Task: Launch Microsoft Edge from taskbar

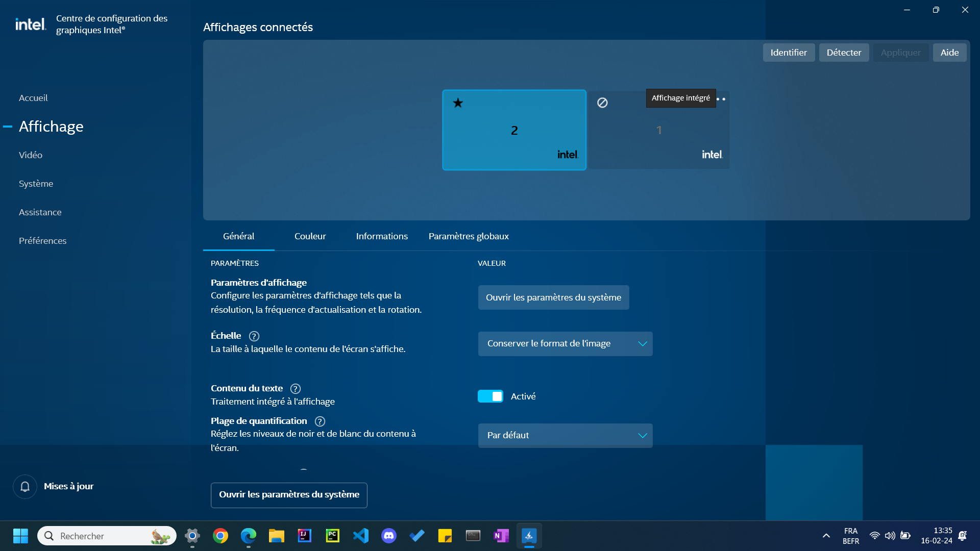Action: click(x=249, y=536)
